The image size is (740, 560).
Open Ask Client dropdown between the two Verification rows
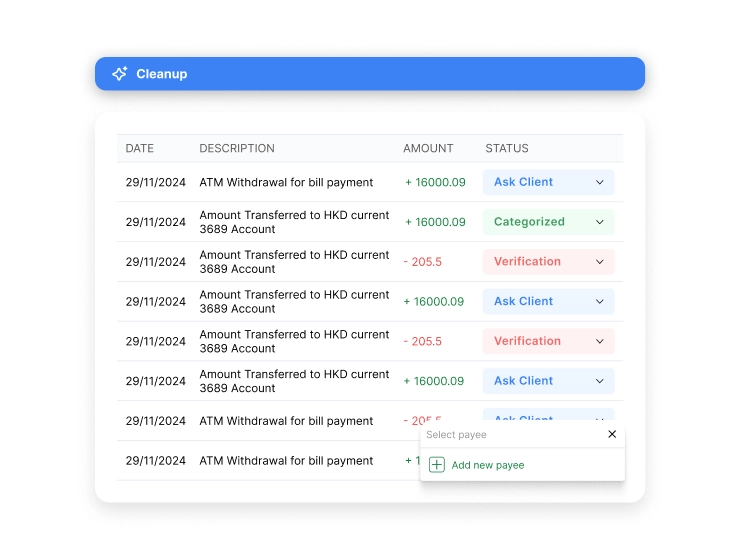pos(548,301)
